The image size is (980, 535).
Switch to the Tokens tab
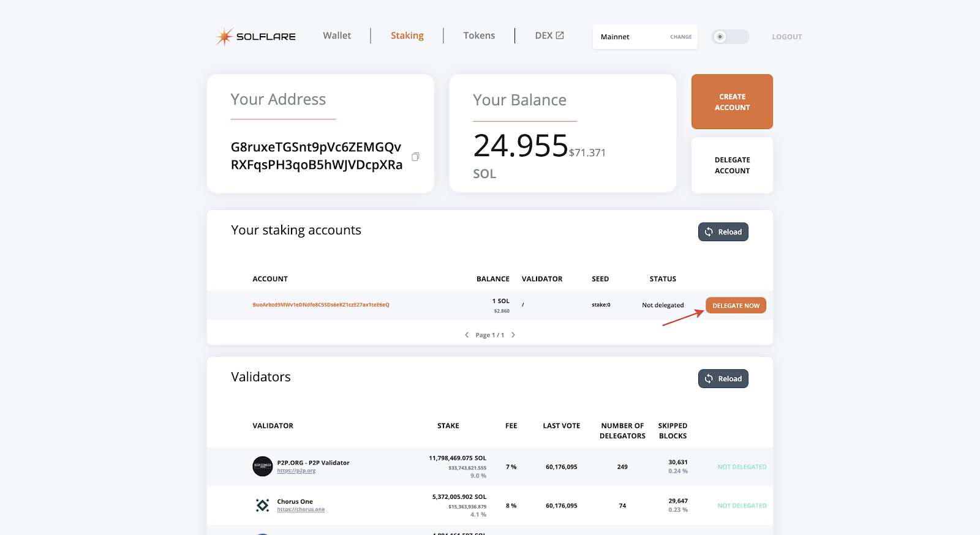coord(479,36)
